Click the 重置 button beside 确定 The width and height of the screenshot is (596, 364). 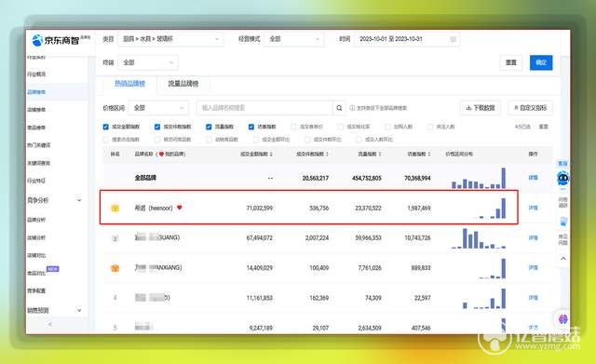click(511, 62)
